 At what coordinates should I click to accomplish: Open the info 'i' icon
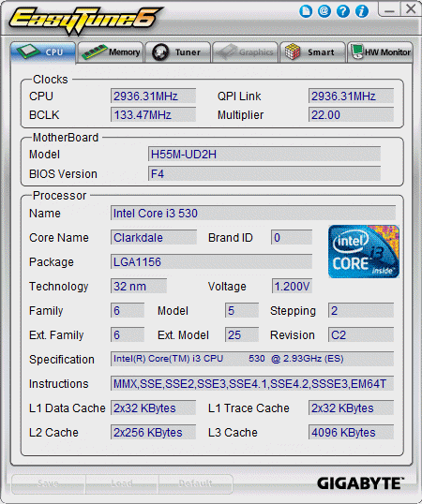[x=362, y=11]
